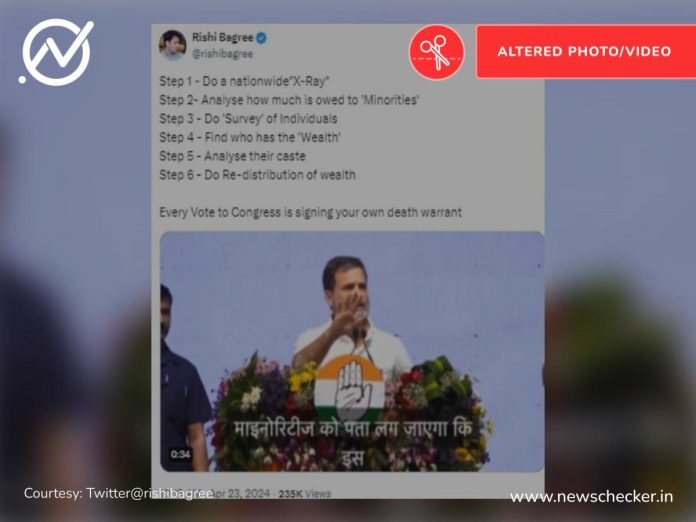Click the Hindi subtitle text in the video
The height and width of the screenshot is (522, 696).
[352, 442]
